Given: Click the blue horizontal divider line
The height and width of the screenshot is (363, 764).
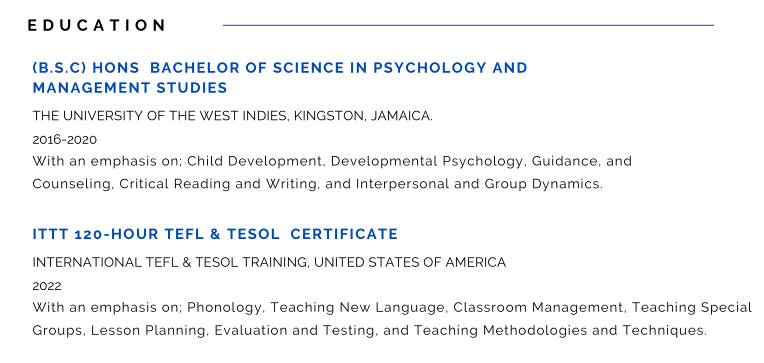Looking at the screenshot, I should [x=468, y=25].
